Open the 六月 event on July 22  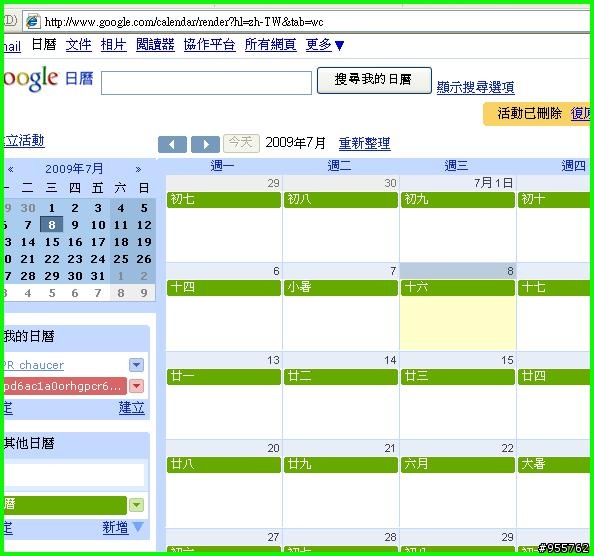pyautogui.click(x=458, y=465)
